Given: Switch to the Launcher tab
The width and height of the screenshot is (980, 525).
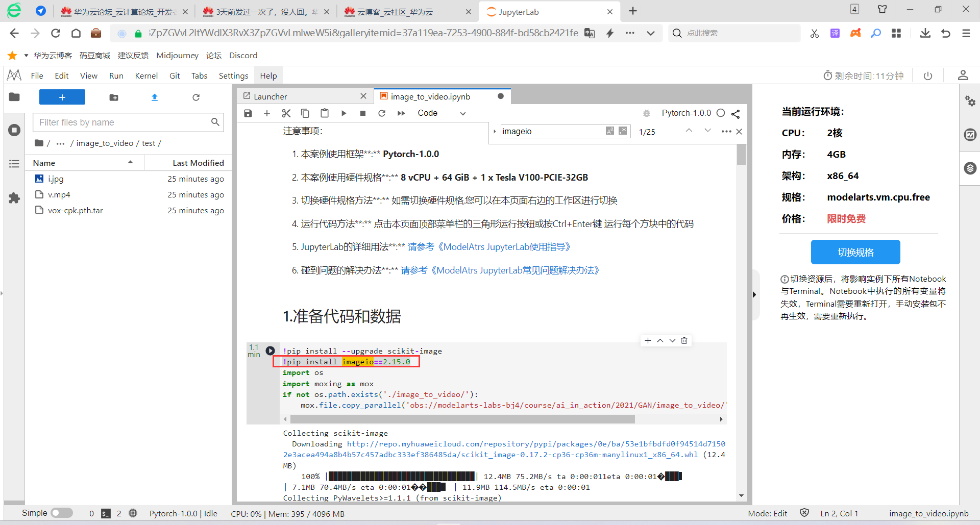Looking at the screenshot, I should pos(305,96).
